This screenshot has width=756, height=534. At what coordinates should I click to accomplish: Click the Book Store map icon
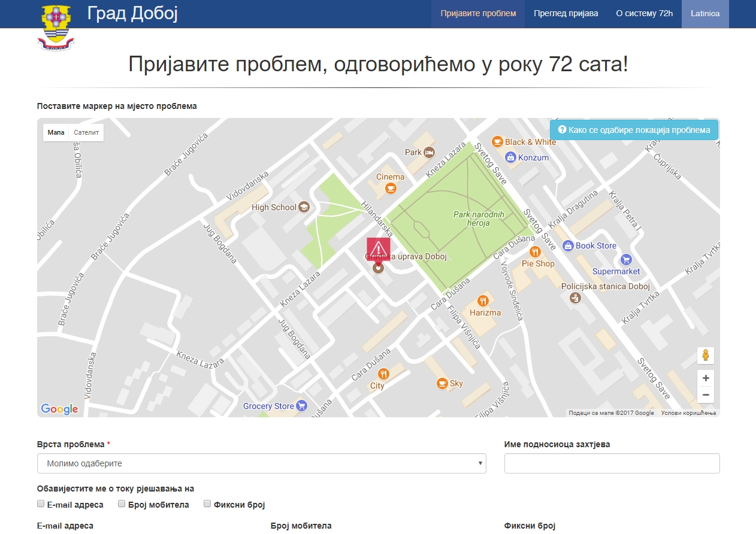coord(568,245)
